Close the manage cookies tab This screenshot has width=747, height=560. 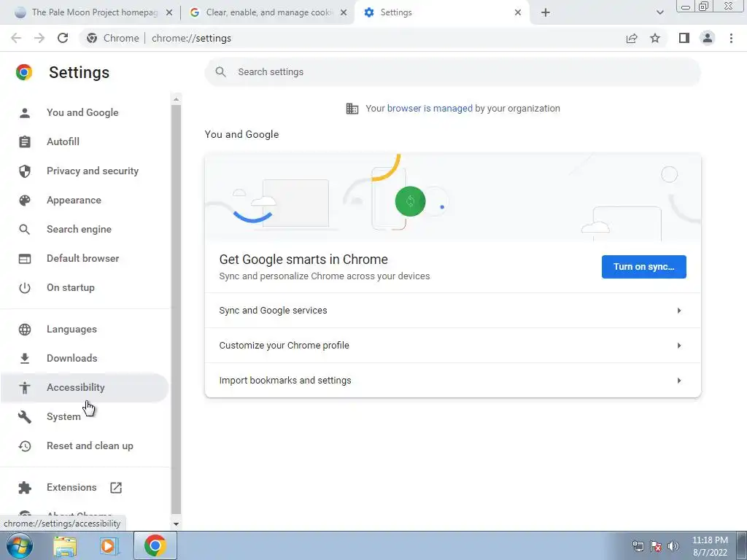tap(344, 12)
